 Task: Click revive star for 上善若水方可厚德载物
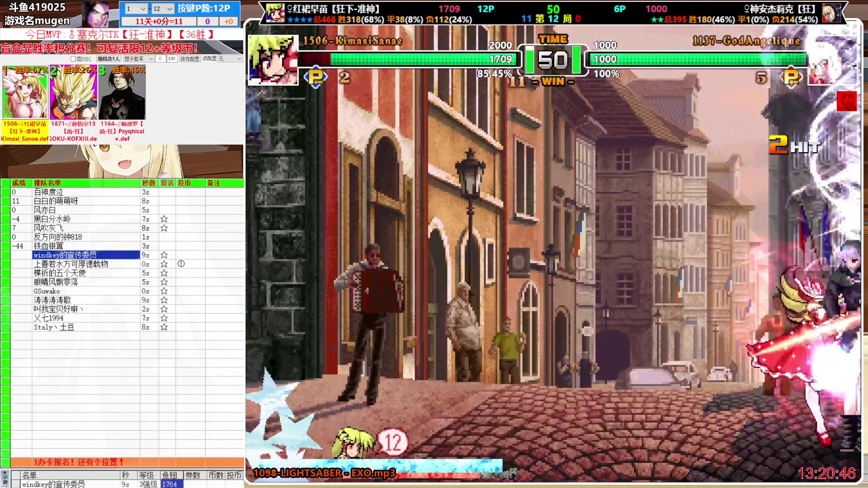tap(164, 264)
